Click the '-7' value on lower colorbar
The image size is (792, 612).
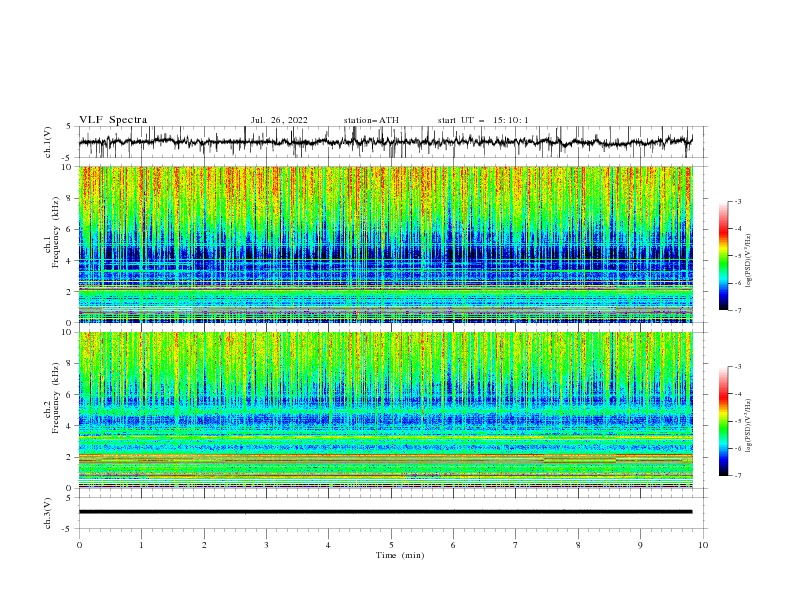click(x=737, y=476)
